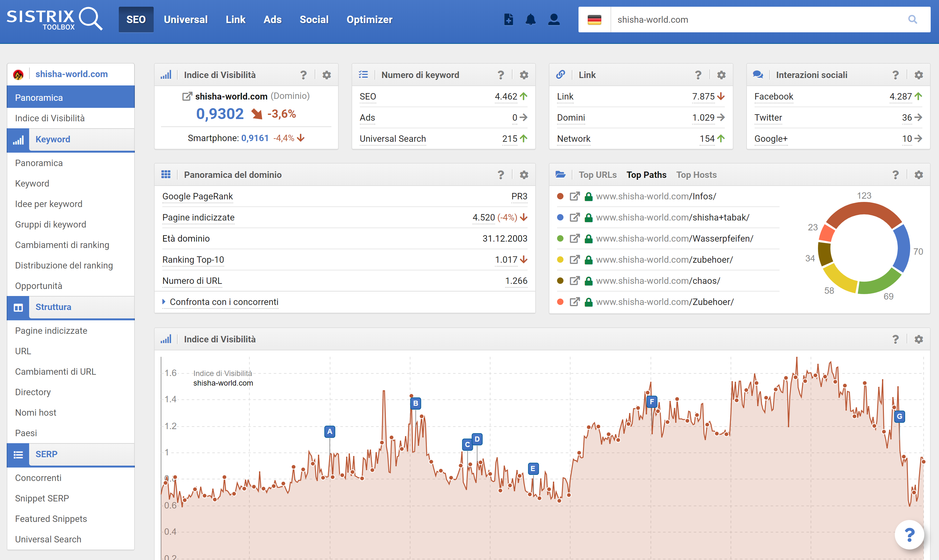
Task: Open settings gear of the Link box
Action: [x=721, y=75]
